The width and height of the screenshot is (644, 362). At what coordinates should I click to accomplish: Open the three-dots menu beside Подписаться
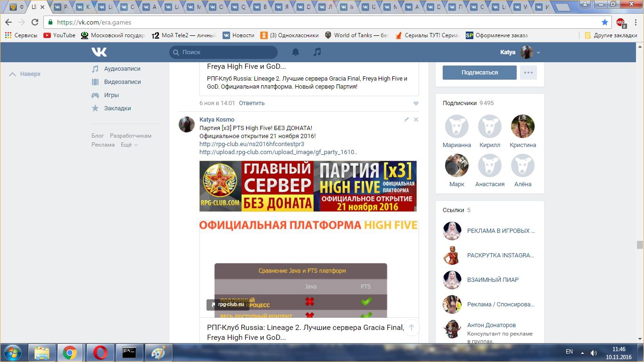528,73
